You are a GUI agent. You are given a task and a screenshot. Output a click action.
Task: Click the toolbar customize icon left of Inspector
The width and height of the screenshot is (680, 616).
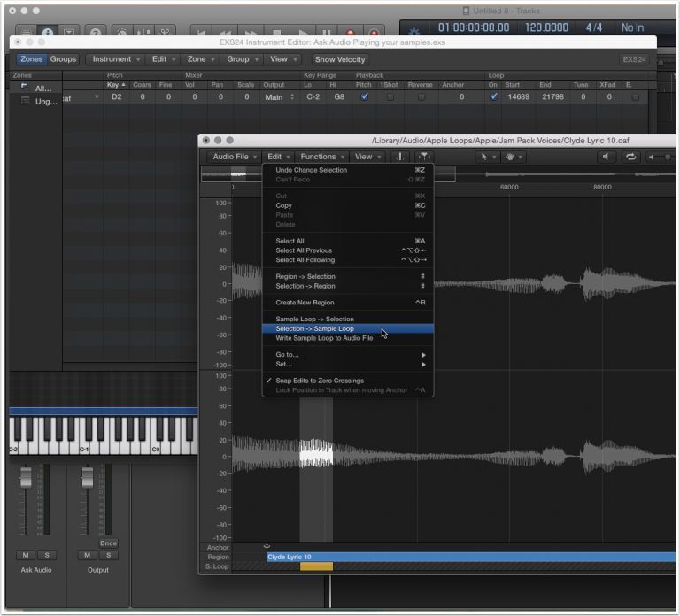[x=26, y=32]
